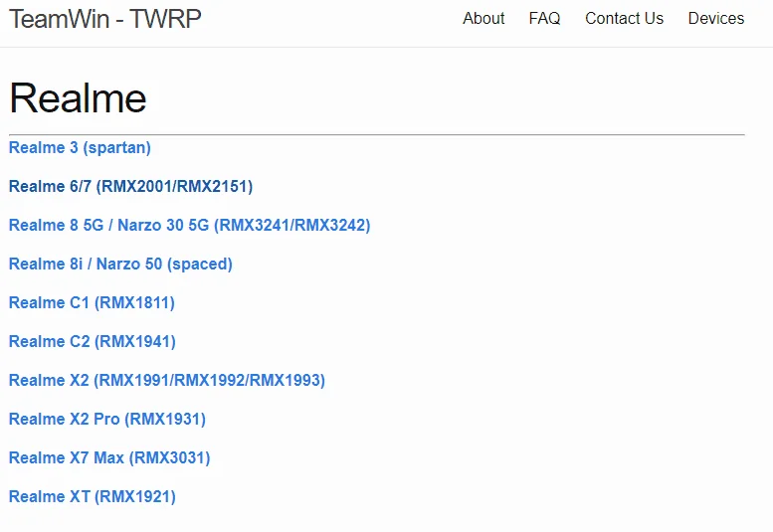The image size is (773, 532).
Task: Open the Realme C1 (RMX1811) link
Action: (x=92, y=302)
